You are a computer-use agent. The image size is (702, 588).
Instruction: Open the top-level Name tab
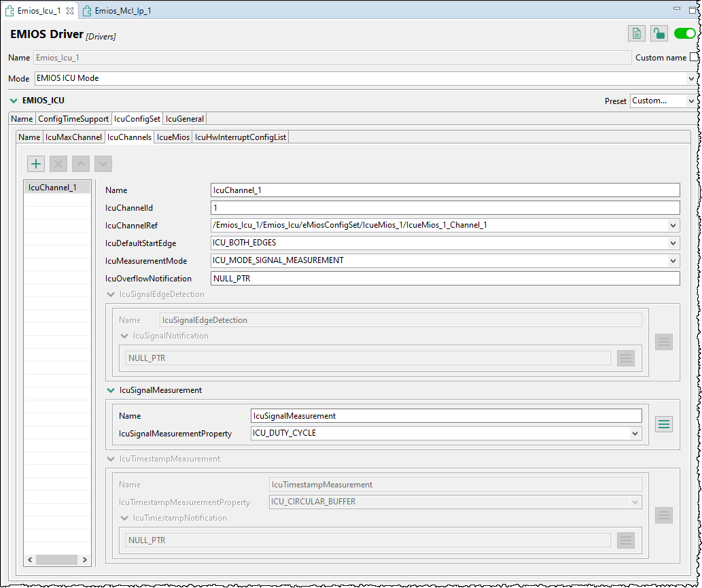pyautogui.click(x=22, y=119)
